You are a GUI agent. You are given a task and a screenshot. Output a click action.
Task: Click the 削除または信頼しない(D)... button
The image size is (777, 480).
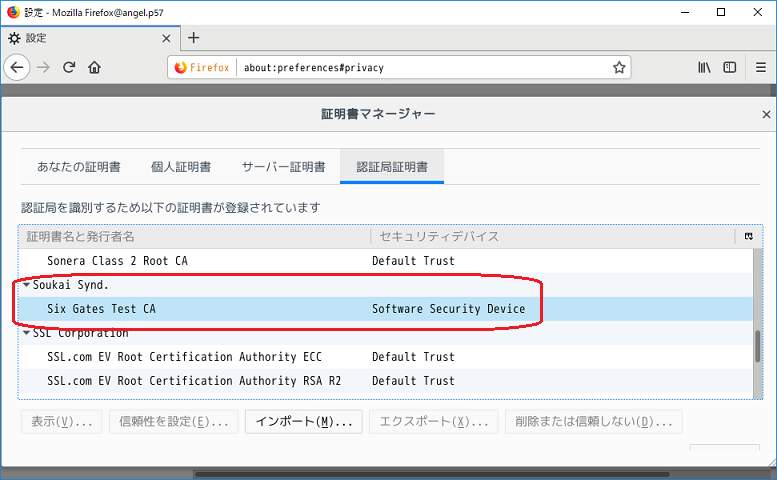coord(594,422)
